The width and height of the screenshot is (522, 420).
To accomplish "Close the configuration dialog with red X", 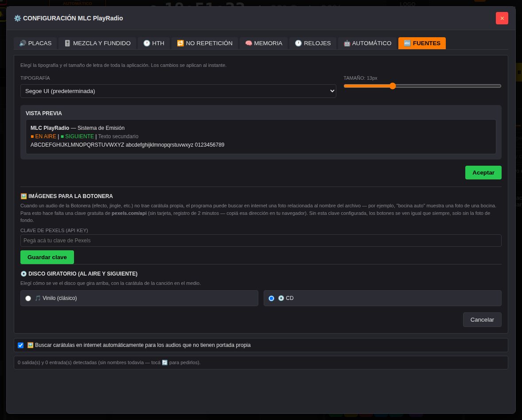I will click(x=502, y=18).
